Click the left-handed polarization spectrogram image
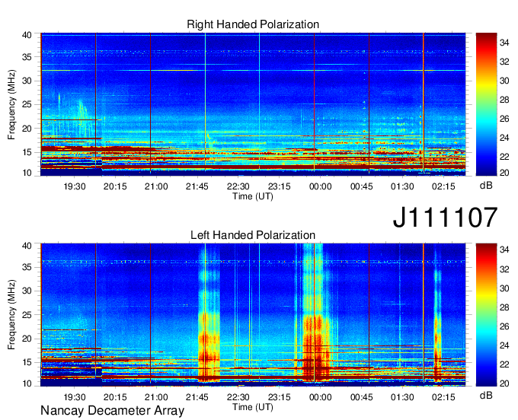 tap(253, 315)
